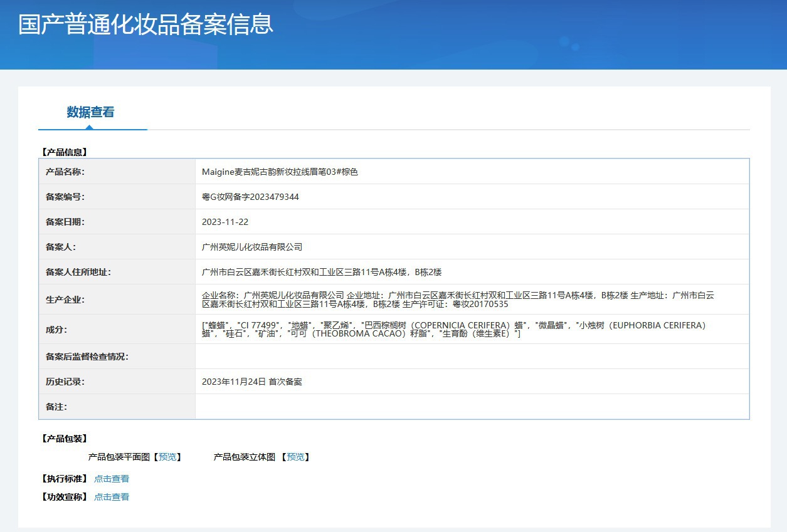Screen dimensions: 787x532
Task: Click the 备案后监督检查情况 label cell
Action: coord(117,357)
